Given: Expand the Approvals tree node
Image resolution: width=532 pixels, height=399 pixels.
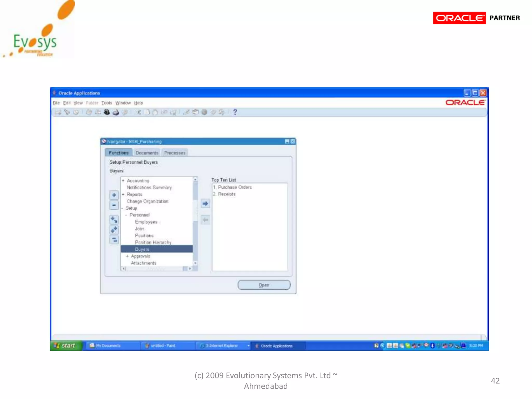Looking at the screenshot, I should (127, 256).
